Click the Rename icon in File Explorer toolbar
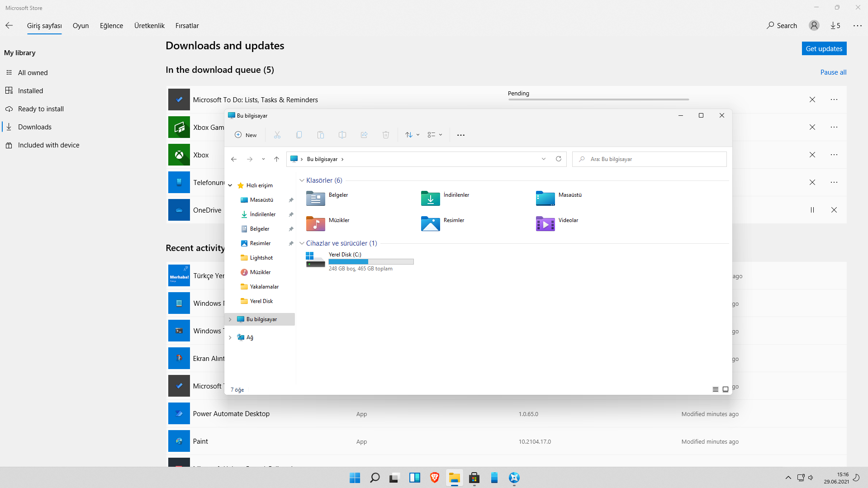The height and width of the screenshot is (488, 868). [x=342, y=135]
